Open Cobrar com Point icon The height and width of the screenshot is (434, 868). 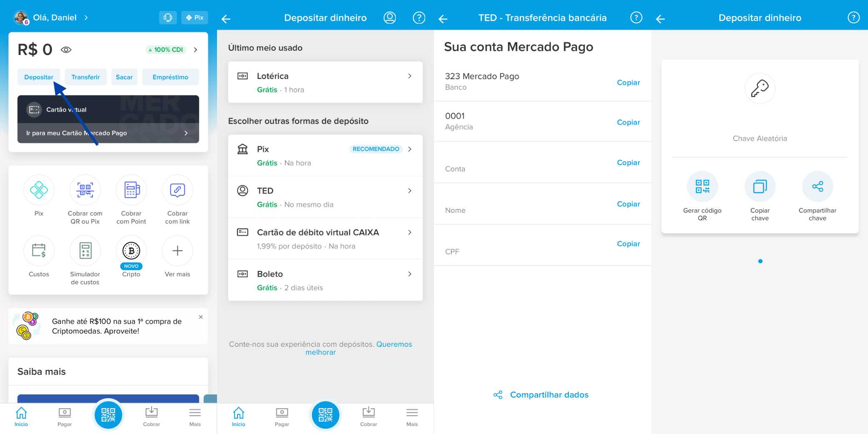click(131, 190)
